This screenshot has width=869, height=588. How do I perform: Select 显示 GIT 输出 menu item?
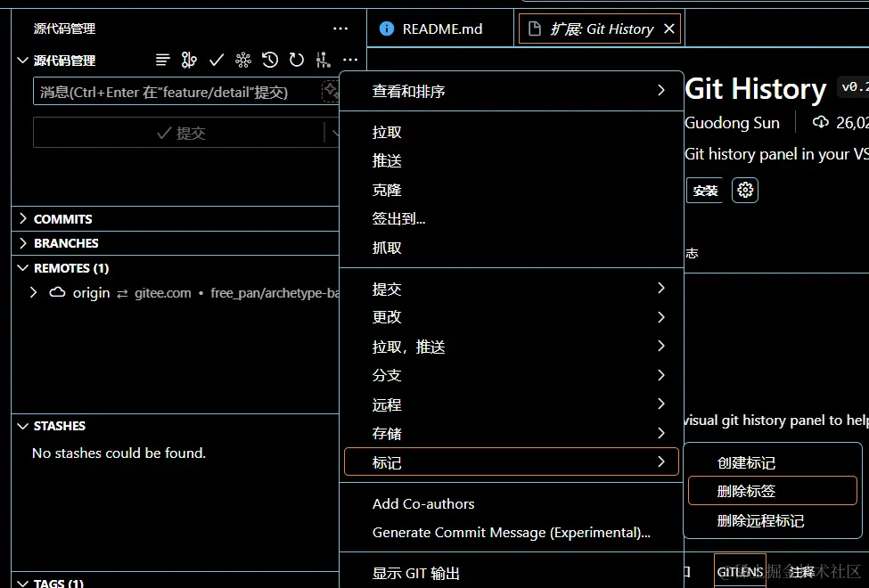(511, 573)
